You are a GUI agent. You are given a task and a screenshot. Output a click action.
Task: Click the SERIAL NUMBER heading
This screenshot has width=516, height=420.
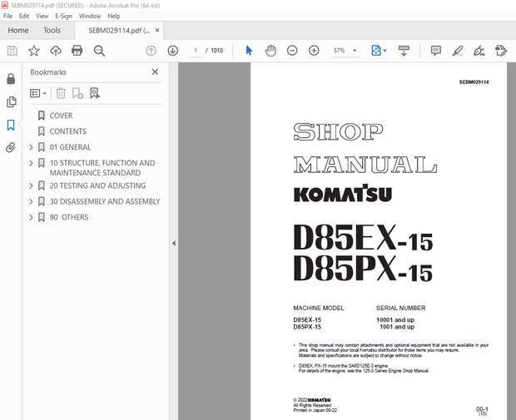point(401,309)
